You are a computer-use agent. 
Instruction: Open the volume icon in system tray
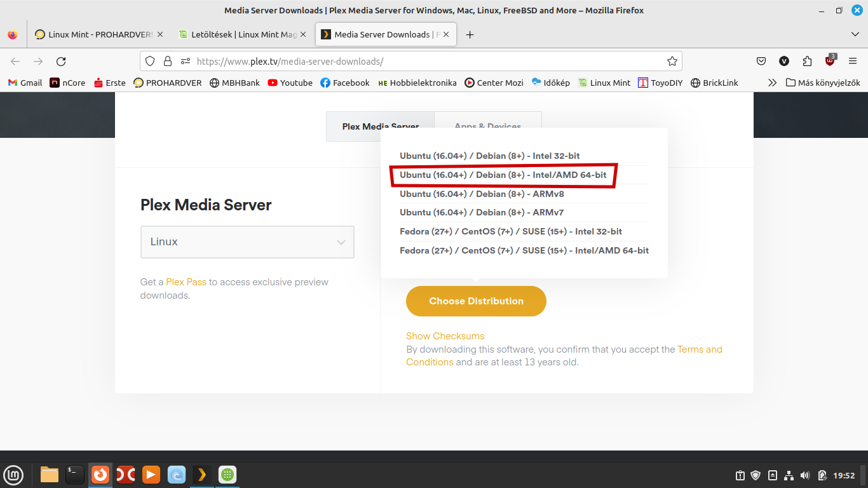(x=805, y=475)
